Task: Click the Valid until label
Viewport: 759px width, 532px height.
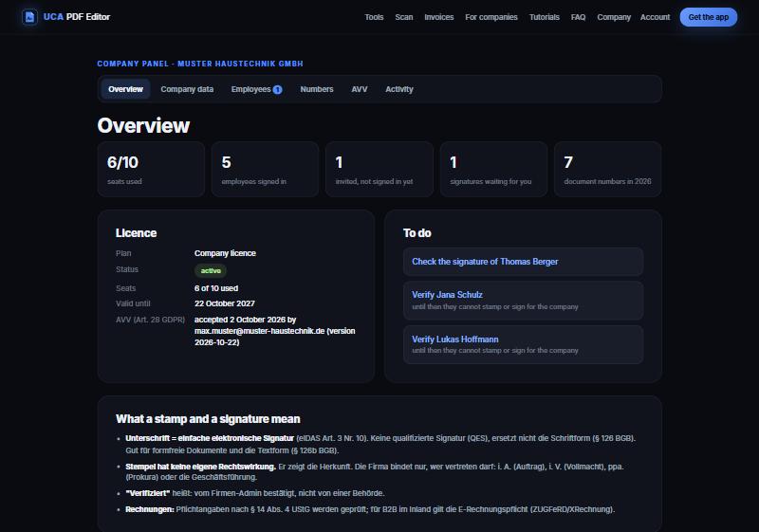Action: 133,303
